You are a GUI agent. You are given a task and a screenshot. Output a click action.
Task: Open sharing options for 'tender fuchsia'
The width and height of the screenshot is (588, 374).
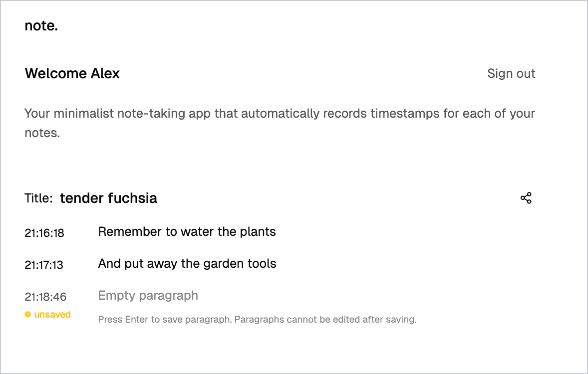coord(526,198)
